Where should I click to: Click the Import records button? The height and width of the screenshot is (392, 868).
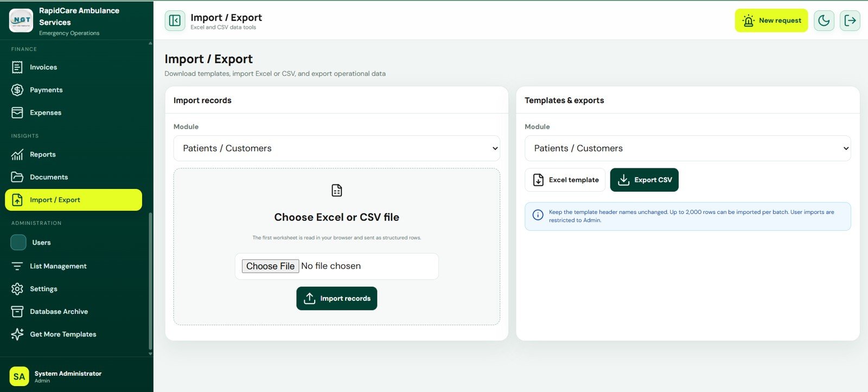coord(336,299)
